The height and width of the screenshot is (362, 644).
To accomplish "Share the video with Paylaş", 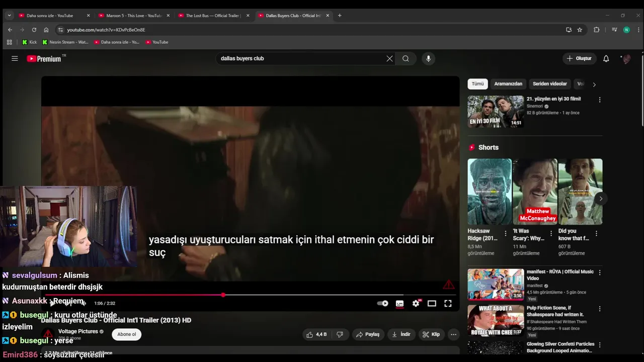I will [367, 334].
